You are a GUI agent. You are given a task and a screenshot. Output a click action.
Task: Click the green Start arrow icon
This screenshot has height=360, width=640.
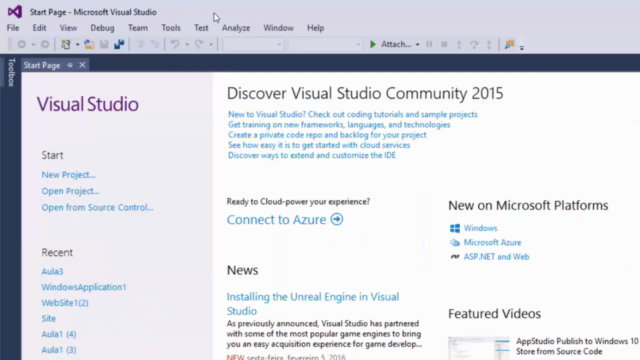coord(373,44)
